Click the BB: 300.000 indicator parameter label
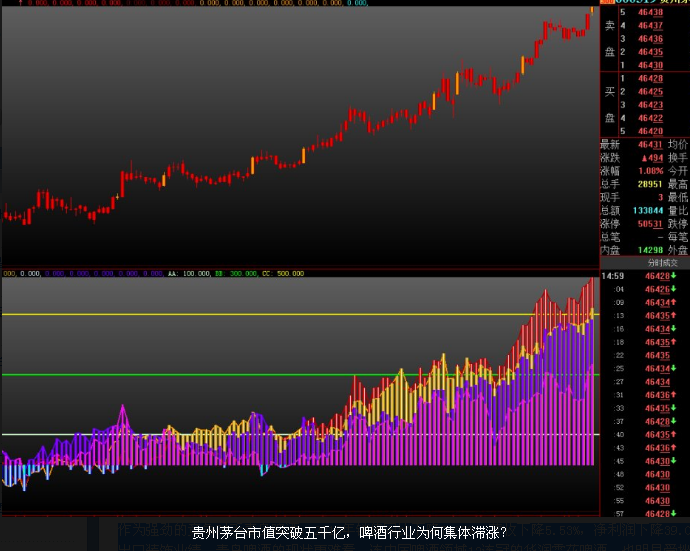Image resolution: width=690 pixels, height=551 pixels. point(236,273)
